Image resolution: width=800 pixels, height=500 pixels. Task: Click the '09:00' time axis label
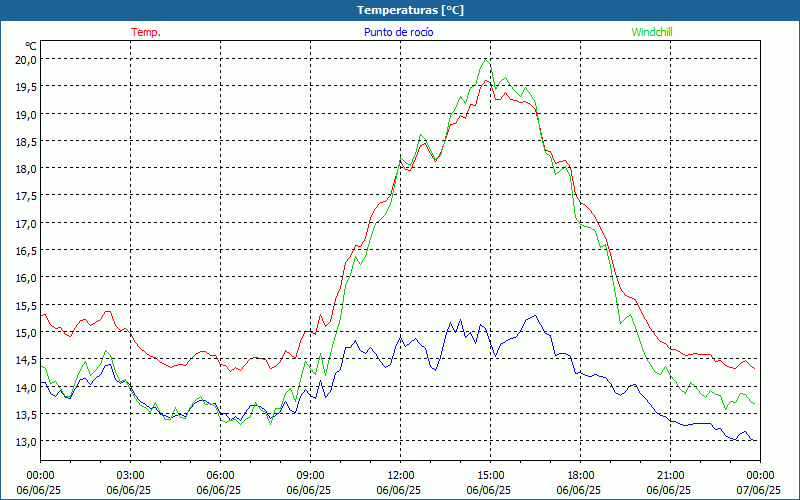coord(310,476)
